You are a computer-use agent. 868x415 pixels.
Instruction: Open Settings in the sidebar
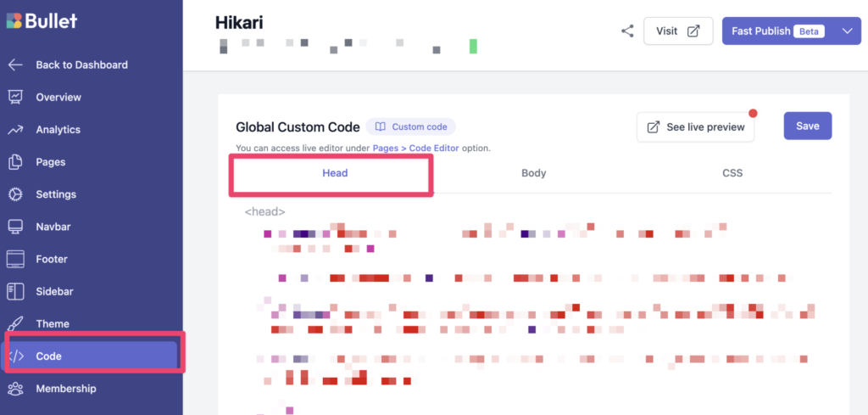pyautogui.click(x=56, y=194)
